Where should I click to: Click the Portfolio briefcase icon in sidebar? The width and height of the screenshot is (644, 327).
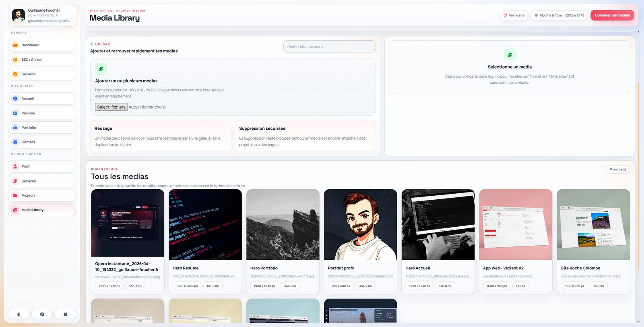click(x=15, y=128)
